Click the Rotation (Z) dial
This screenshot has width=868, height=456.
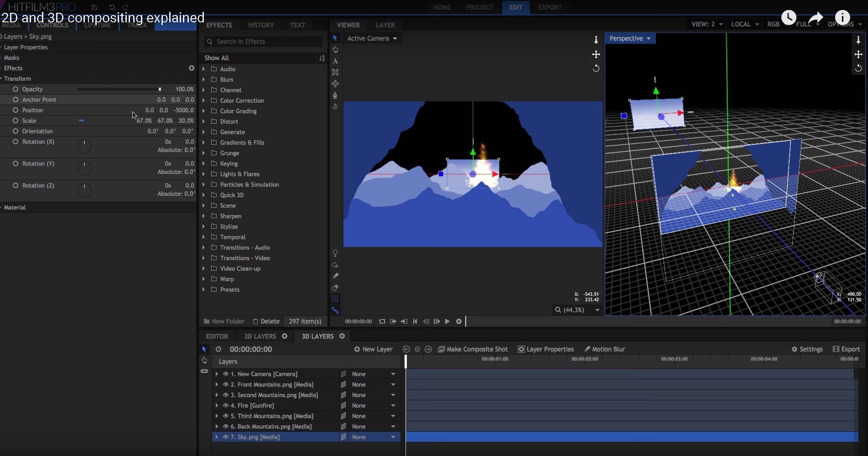84,190
